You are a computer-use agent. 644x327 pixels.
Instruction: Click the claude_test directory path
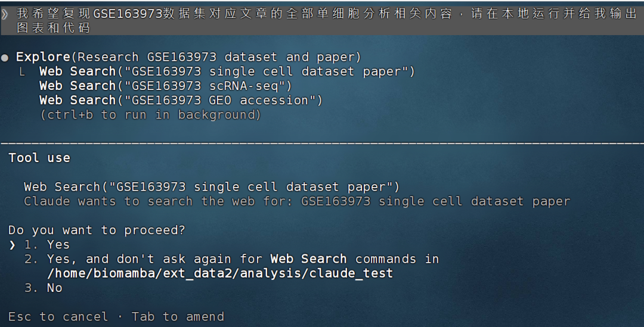(x=220, y=273)
